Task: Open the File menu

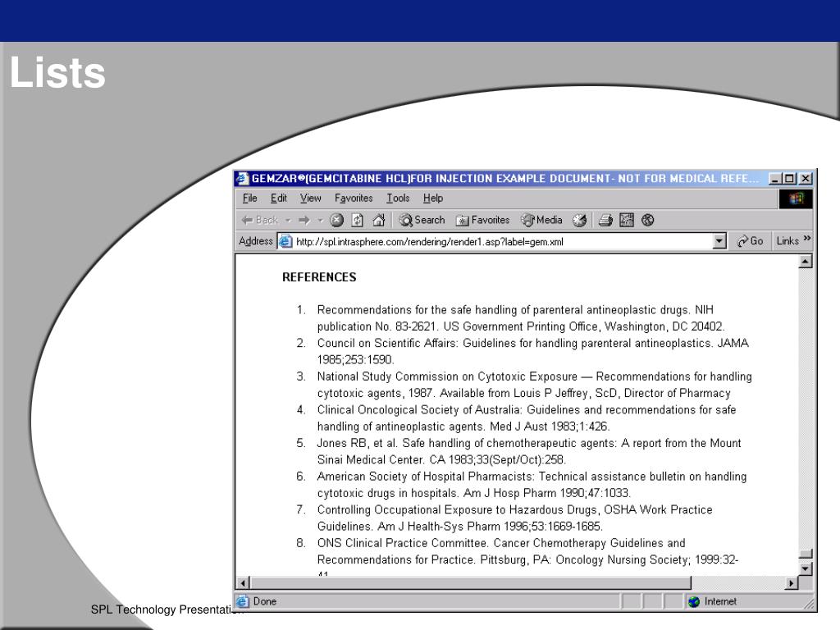Action: (249, 199)
